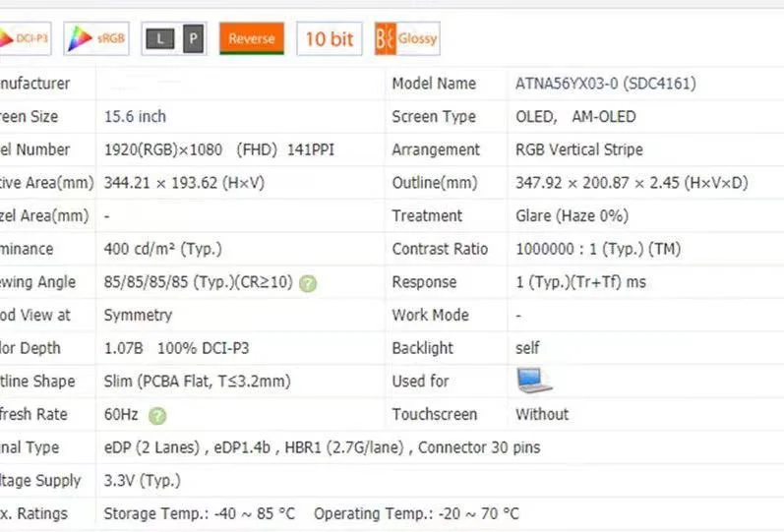Click the Contrast Ratio label
The width and height of the screenshot is (784, 532).
440,249
